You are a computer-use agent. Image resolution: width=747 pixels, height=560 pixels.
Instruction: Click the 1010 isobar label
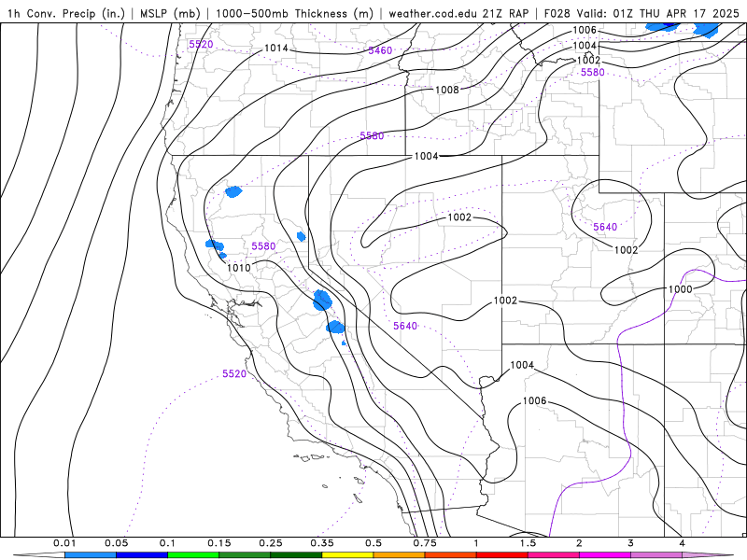[239, 268]
